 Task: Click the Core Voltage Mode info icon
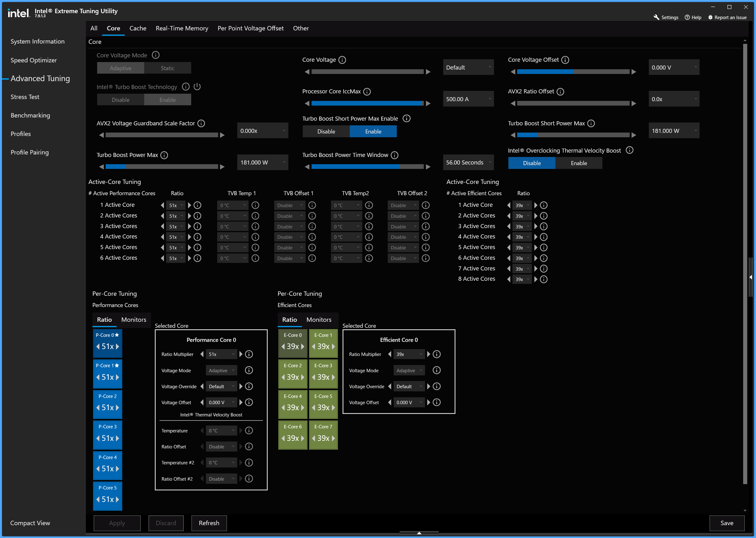coord(156,55)
